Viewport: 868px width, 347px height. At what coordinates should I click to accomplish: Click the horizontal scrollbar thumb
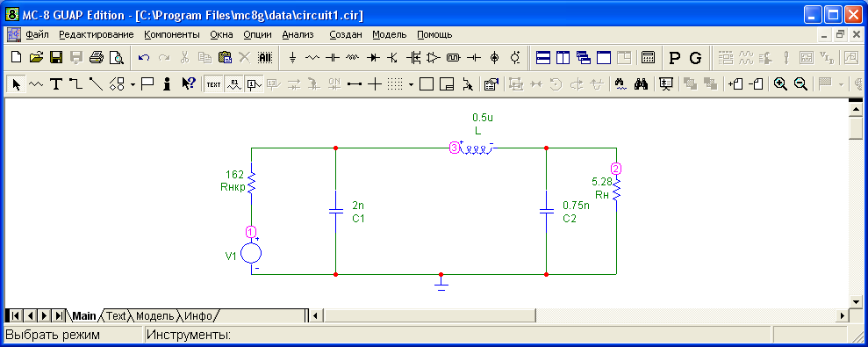429,316
